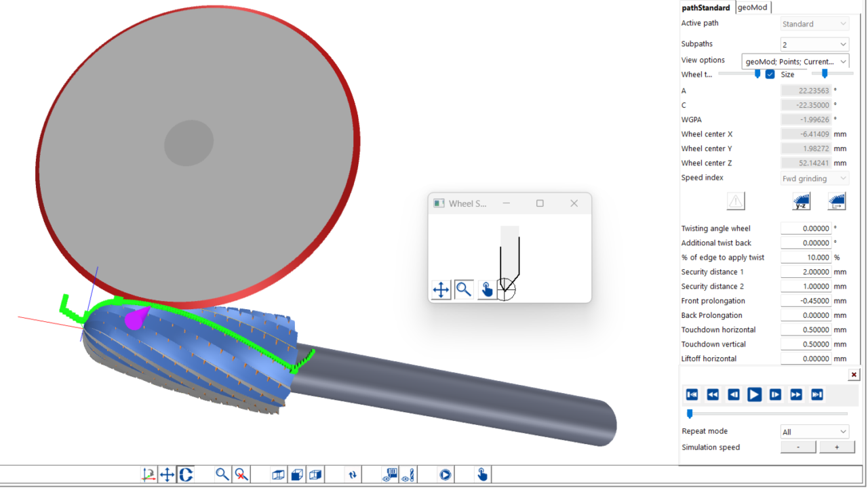The height and width of the screenshot is (488, 868).
Task: Select the pathStandard tab
Action: point(706,7)
